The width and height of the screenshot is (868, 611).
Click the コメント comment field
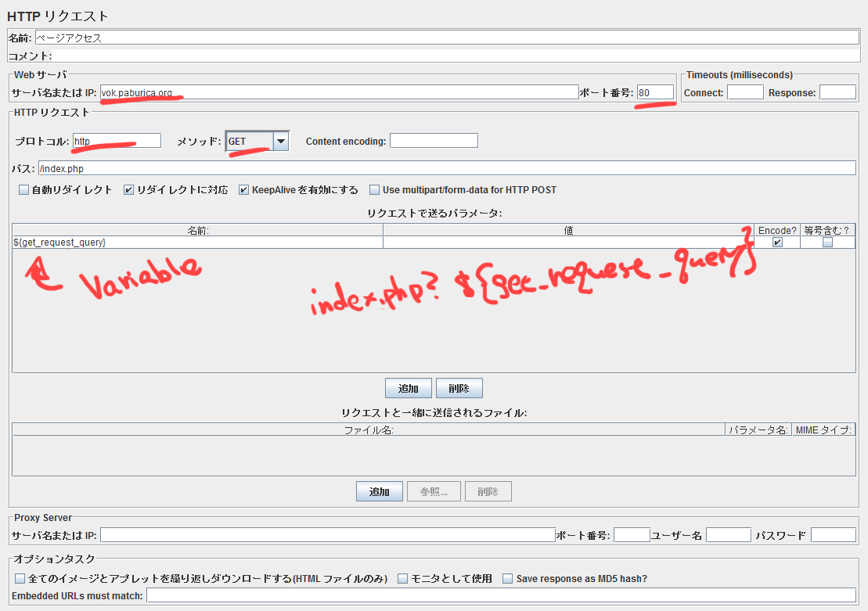[456, 56]
